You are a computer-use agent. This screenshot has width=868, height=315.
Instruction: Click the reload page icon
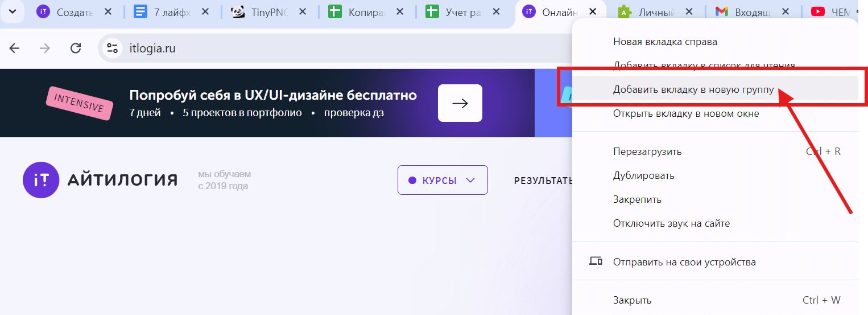76,48
